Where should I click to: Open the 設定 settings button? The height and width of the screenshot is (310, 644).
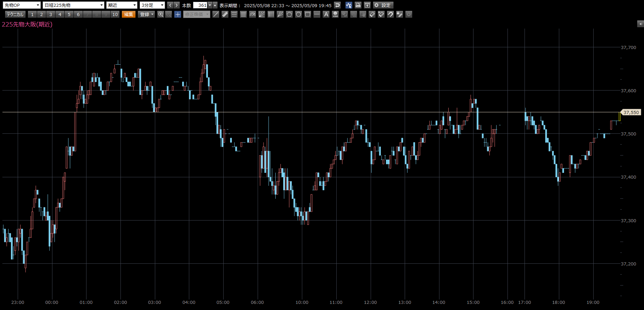click(383, 5)
